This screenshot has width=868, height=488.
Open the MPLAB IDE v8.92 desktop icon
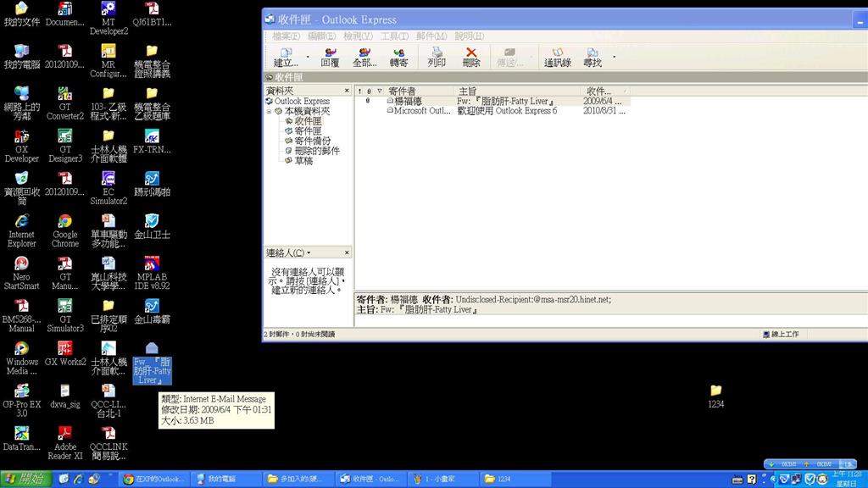152,274
